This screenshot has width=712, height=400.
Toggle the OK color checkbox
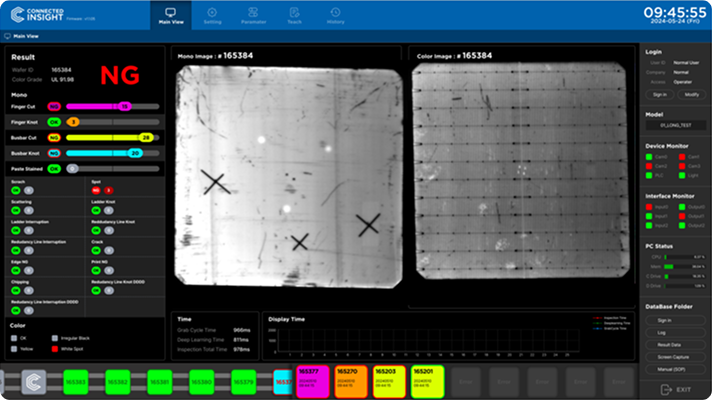point(14,338)
